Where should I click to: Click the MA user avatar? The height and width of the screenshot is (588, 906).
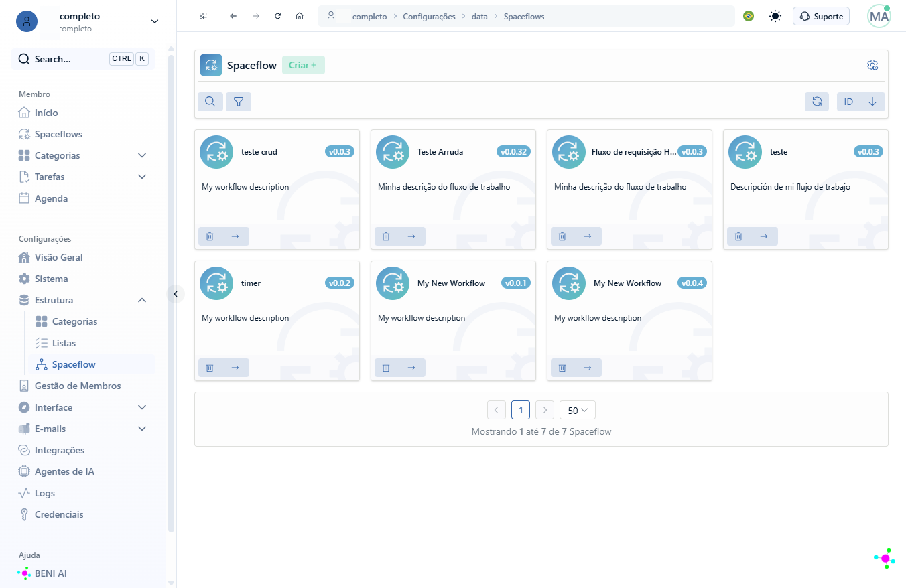[x=879, y=16]
